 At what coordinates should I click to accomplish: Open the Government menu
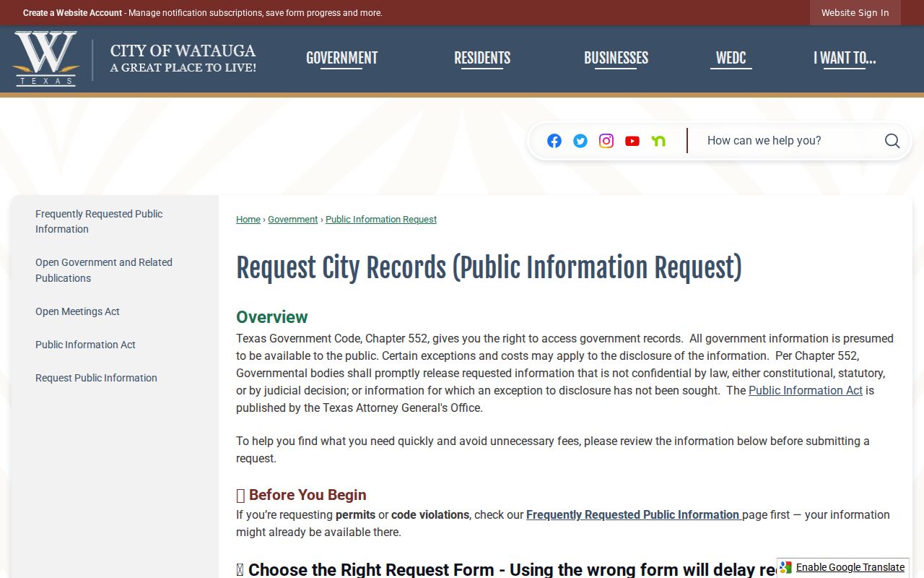tap(342, 59)
